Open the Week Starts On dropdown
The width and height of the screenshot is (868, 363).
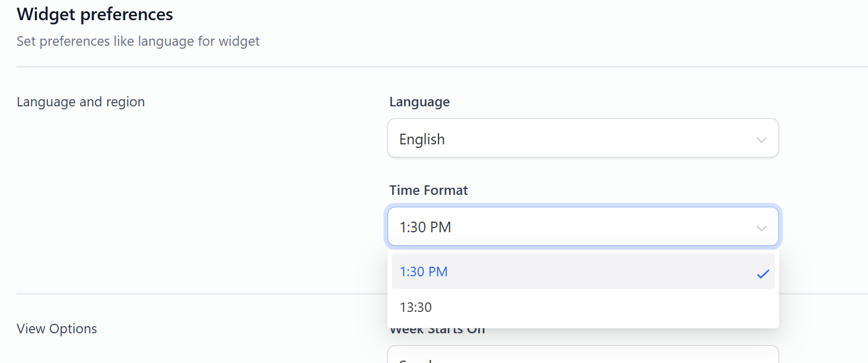(583, 356)
